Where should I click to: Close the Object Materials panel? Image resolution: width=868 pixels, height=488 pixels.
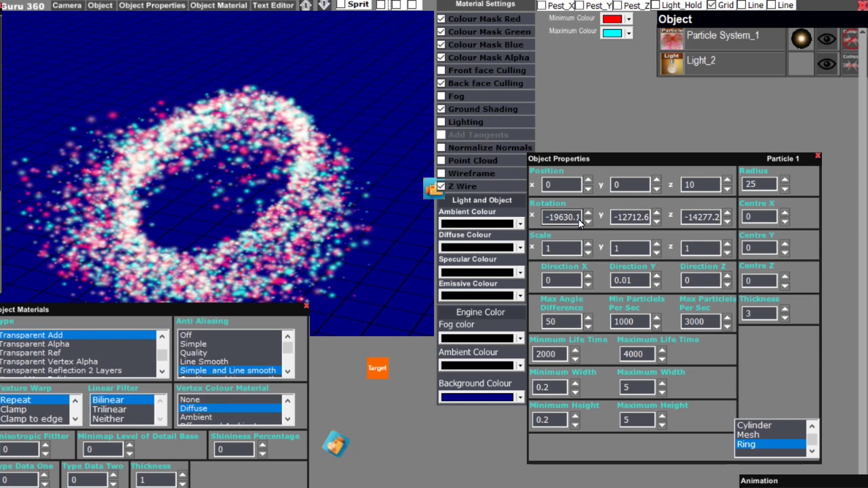pos(306,306)
